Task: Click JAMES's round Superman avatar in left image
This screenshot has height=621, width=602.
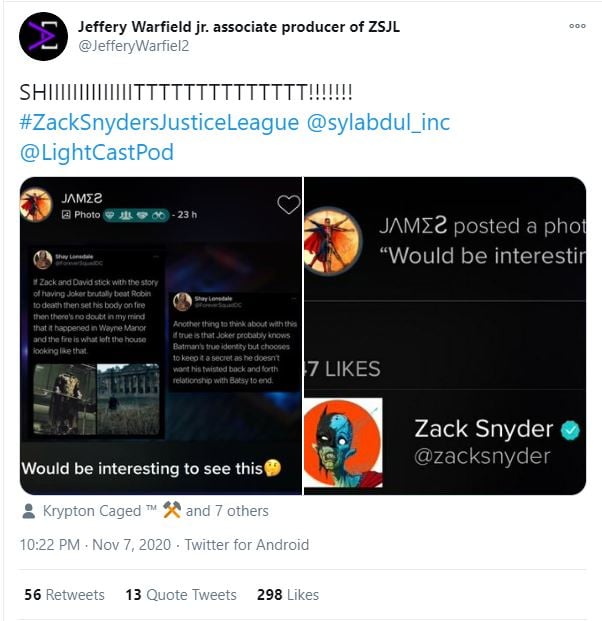Action: [x=36, y=205]
